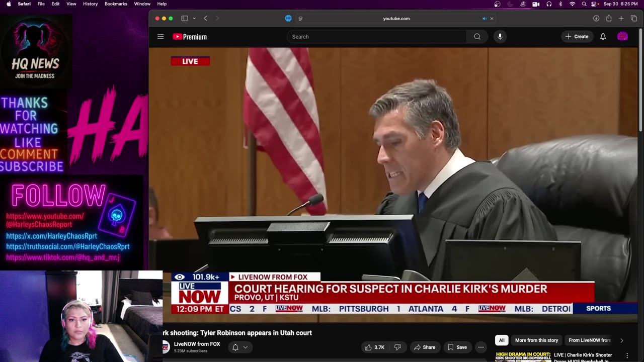The image size is (644, 362).
Task: Click the blue extension icon left of address bar
Action: (288, 19)
